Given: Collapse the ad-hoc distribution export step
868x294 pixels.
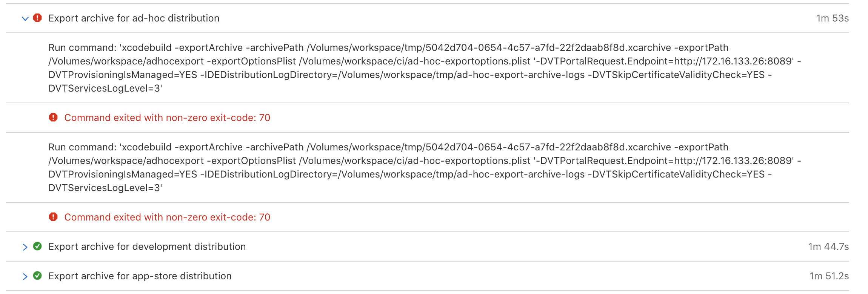Looking at the screenshot, I should pos(25,18).
